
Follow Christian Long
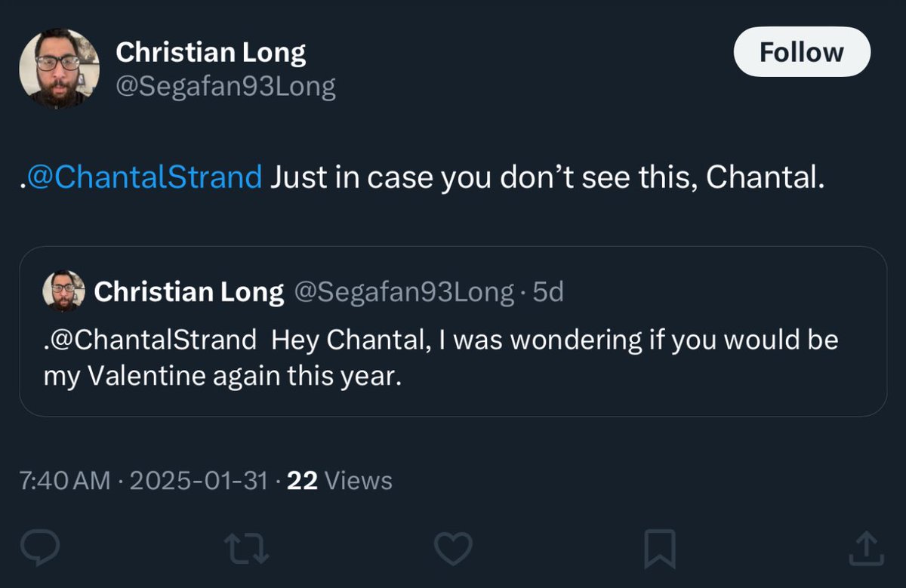point(802,52)
